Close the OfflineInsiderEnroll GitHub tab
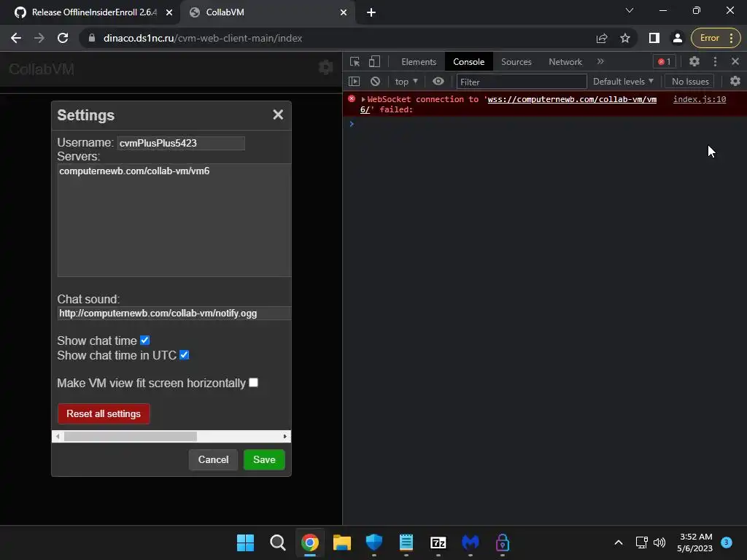 click(x=169, y=12)
